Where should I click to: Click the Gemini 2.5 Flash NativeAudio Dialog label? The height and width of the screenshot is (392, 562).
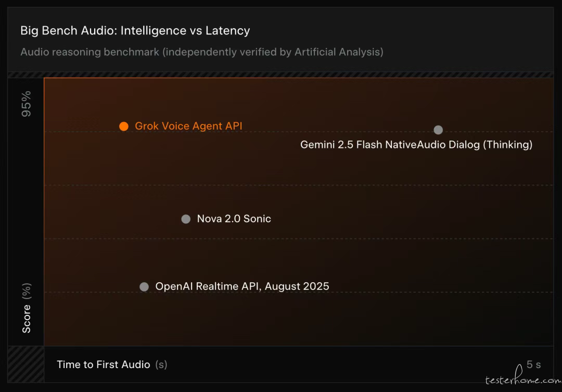point(416,145)
